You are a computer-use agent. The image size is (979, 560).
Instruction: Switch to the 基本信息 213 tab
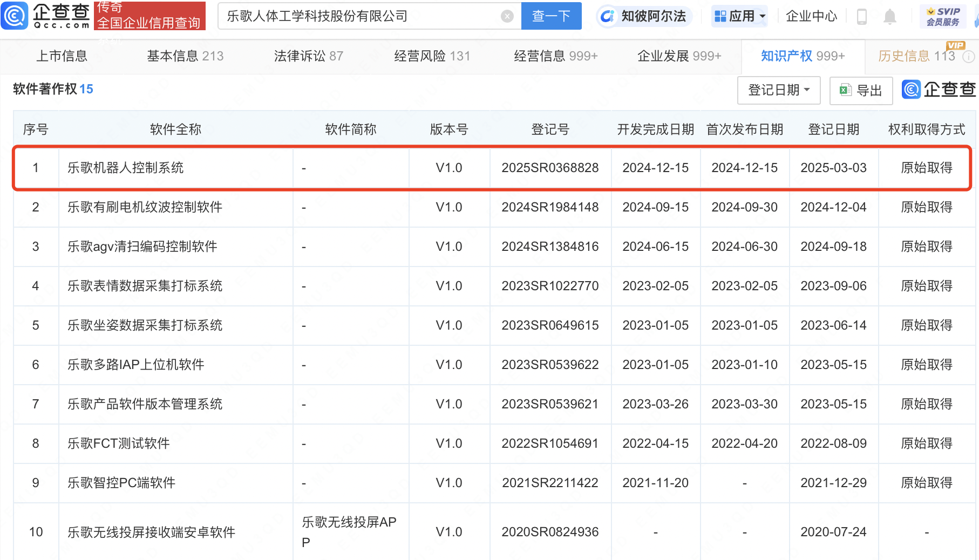click(185, 56)
